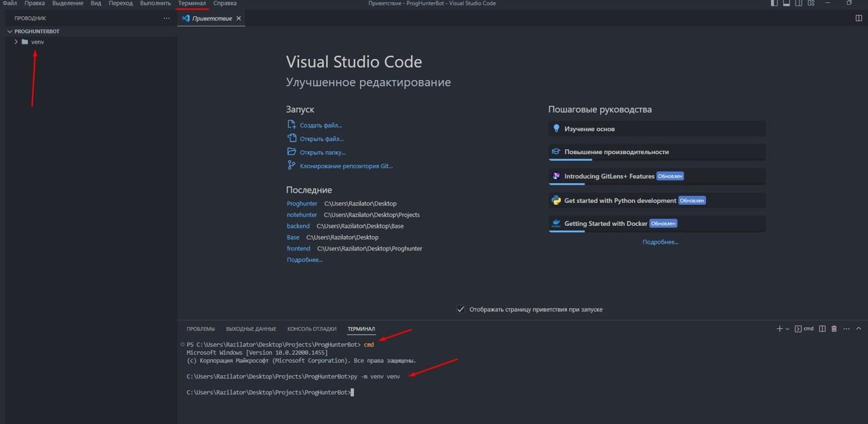This screenshot has height=424, width=868.
Task: Click Подробнее... under recent projects
Action: (x=304, y=260)
